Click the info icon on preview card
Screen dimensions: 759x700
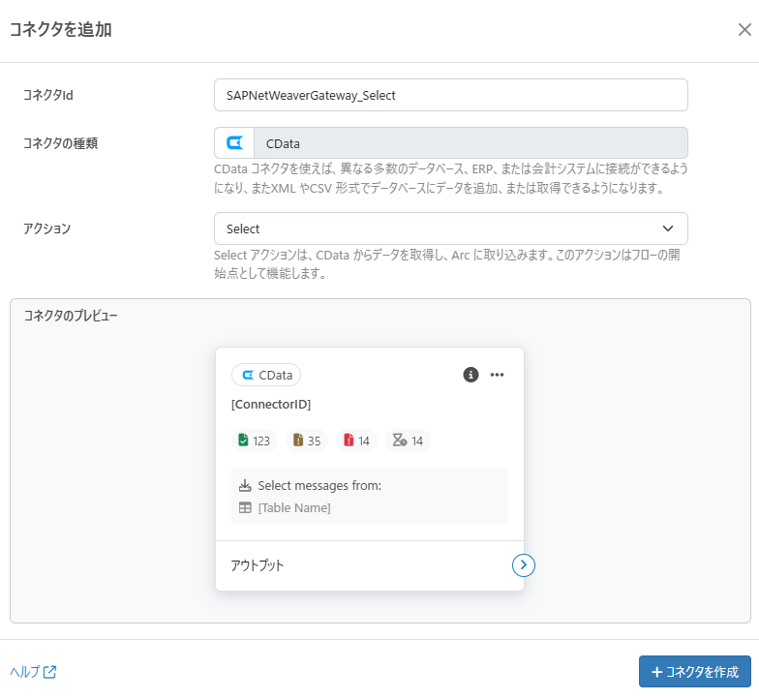point(471,375)
